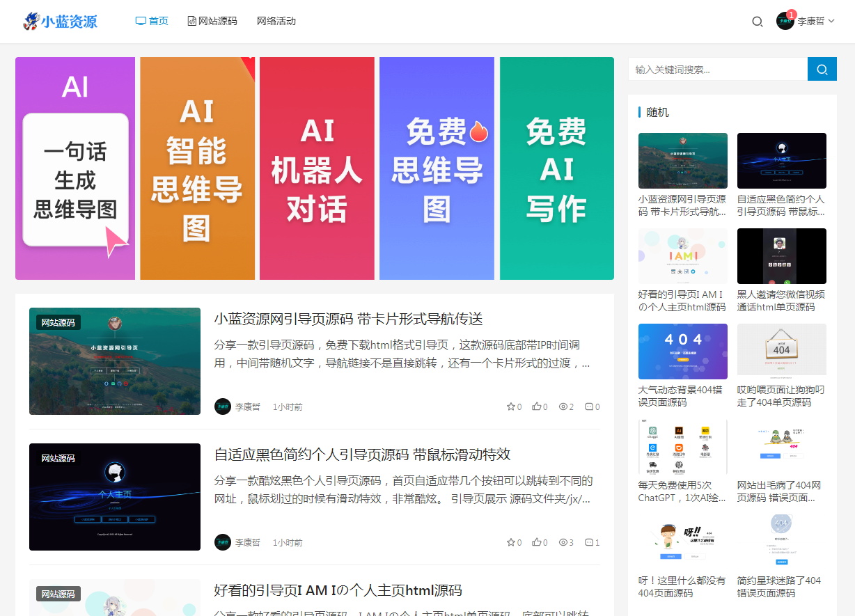Open comments icon on the second post
This screenshot has width=855, height=616.
(589, 542)
